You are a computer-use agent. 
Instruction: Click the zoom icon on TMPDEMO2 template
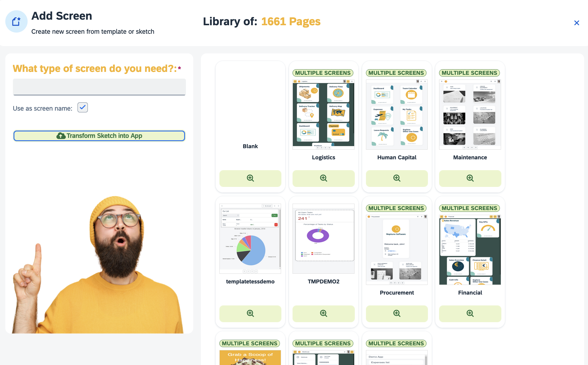pos(323,313)
